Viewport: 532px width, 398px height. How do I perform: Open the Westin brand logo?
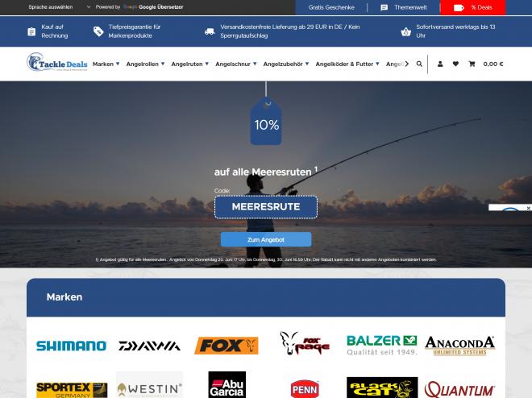[x=149, y=385]
